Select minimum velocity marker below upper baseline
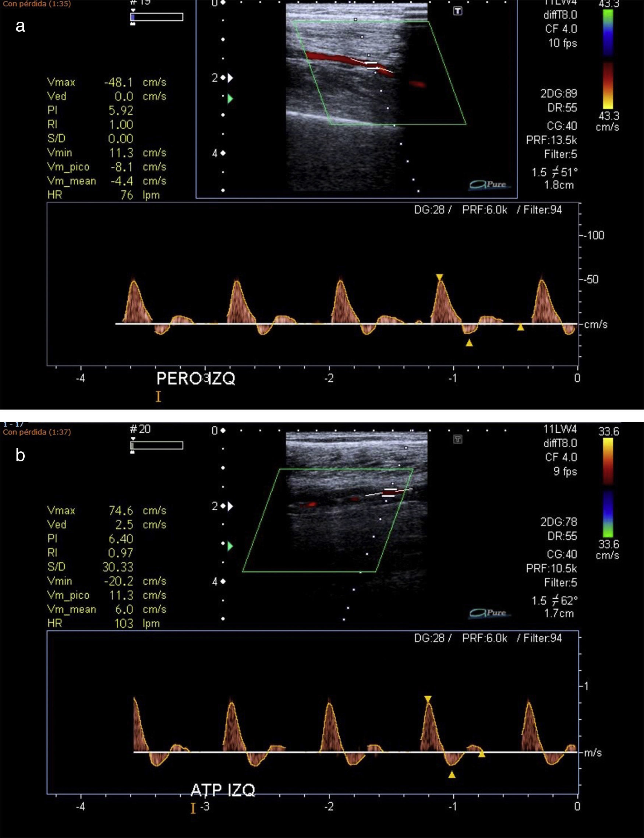Viewport: 644px width, 838px height. 469,343
